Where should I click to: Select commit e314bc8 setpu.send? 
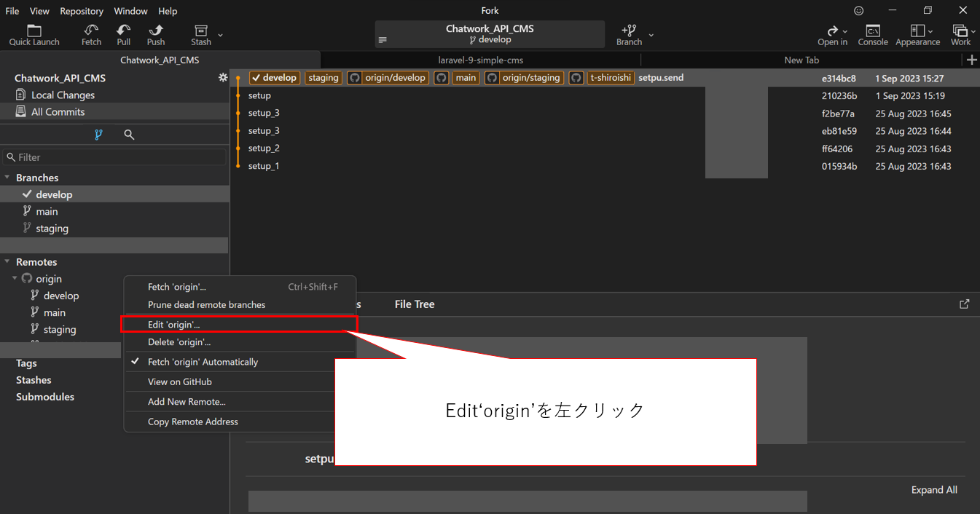pos(605,78)
